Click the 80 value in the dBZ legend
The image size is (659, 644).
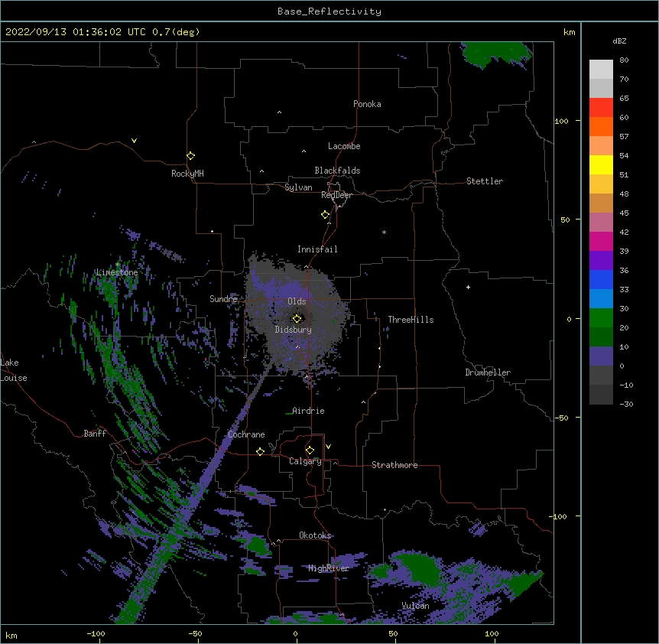pyautogui.click(x=624, y=60)
